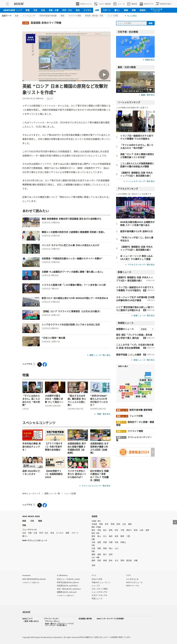Switch to the スポーツ navigation tab
Image resolution: width=177 pixels, height=644 pixels.
point(107,10)
